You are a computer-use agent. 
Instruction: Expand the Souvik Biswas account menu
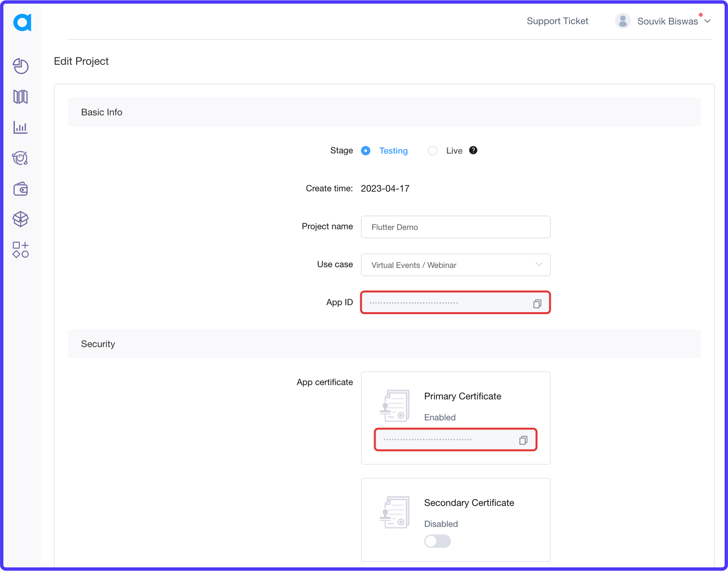tap(707, 21)
